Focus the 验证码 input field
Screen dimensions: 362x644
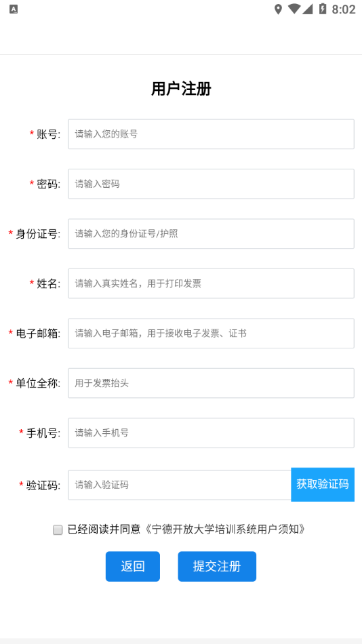tap(180, 485)
